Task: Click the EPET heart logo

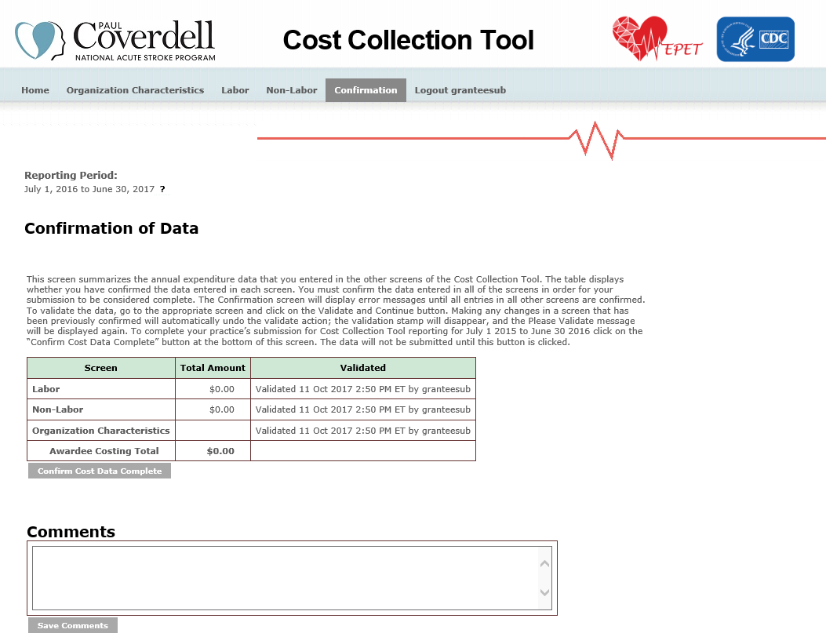Action: point(657,38)
